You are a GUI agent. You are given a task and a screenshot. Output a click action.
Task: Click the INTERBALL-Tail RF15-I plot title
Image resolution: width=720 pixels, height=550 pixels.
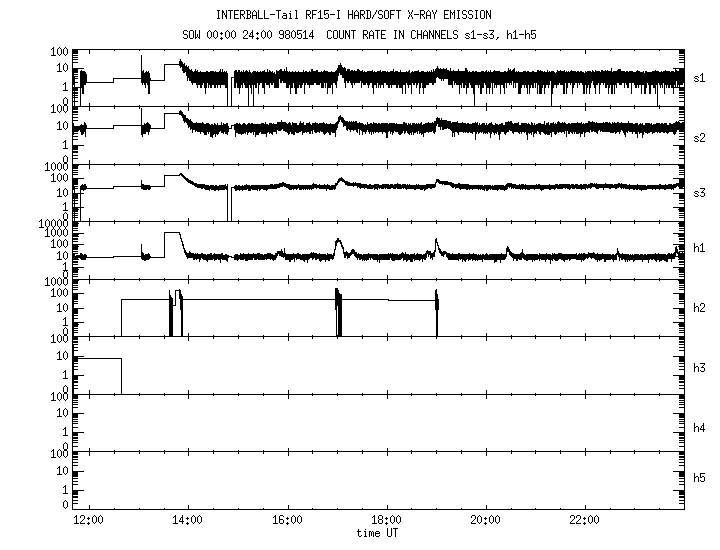353,15
